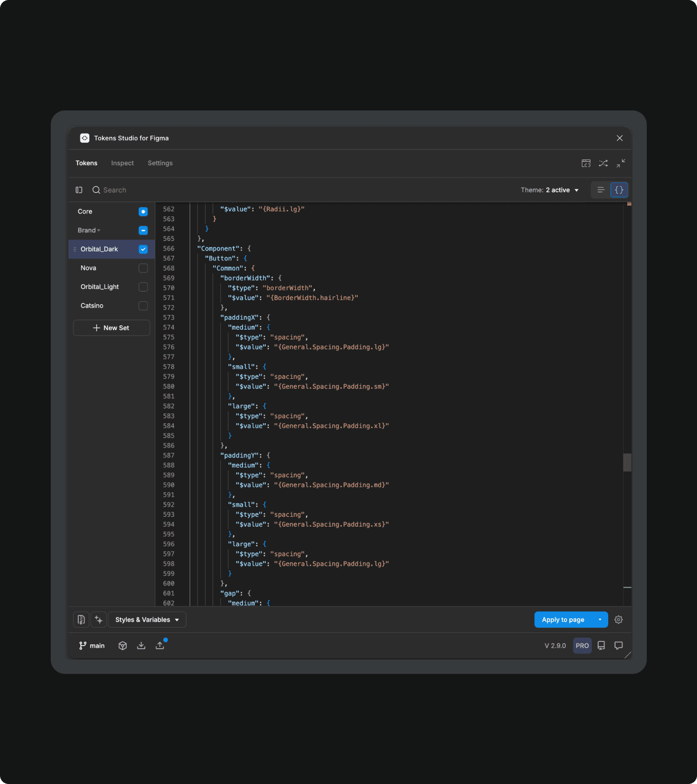The height and width of the screenshot is (784, 697).
Task: Click the window resize handle corner
Action: pos(628,655)
